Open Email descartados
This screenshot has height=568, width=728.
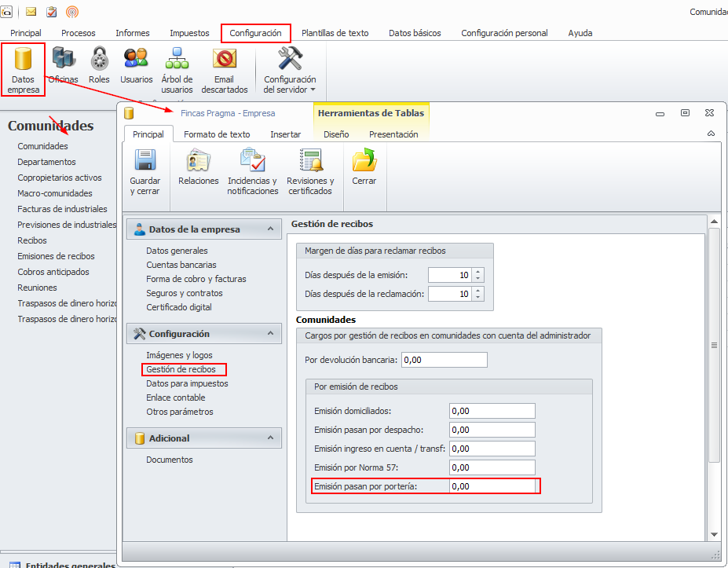coord(225,70)
